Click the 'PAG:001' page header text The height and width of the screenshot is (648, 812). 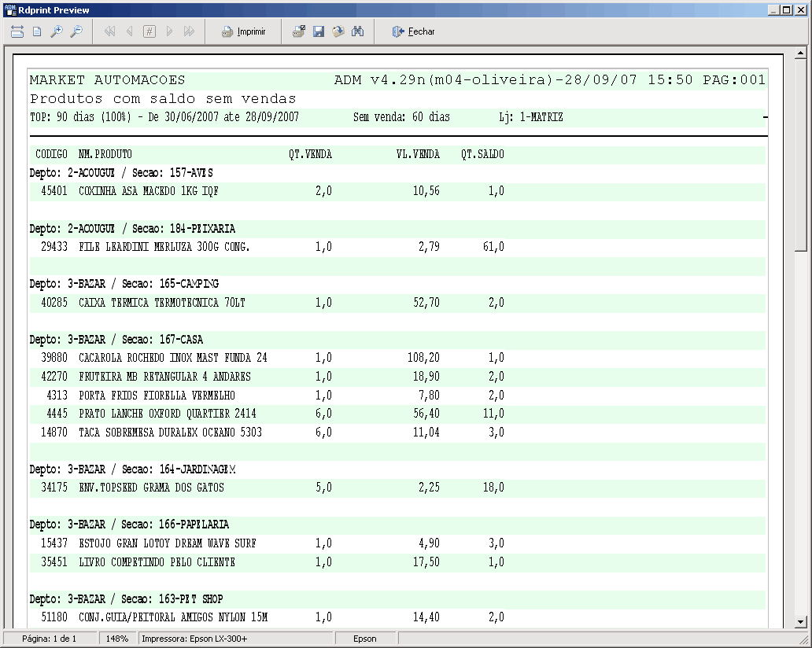point(734,79)
